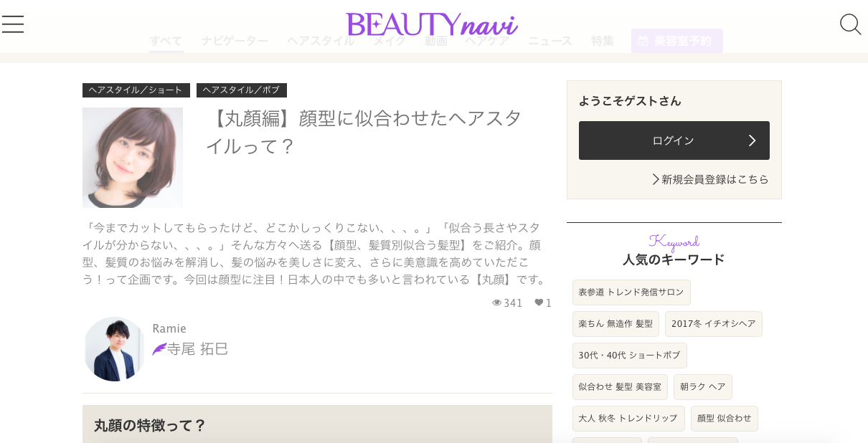Switch to the ナビゲーター tab
The width and height of the screenshot is (868, 443).
[235, 41]
